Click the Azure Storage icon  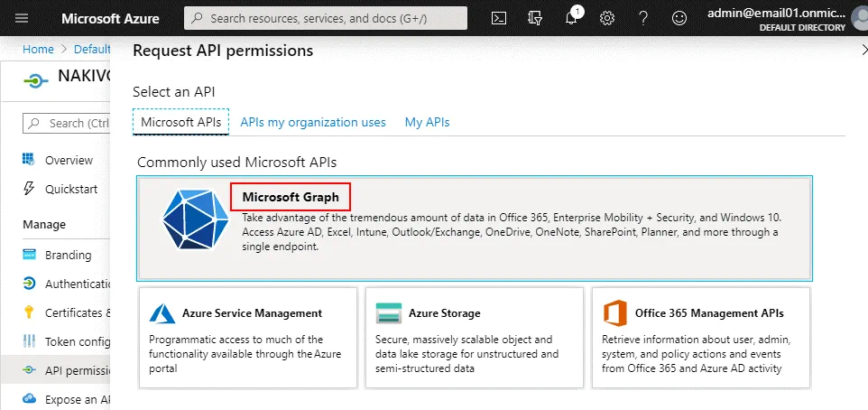click(389, 313)
